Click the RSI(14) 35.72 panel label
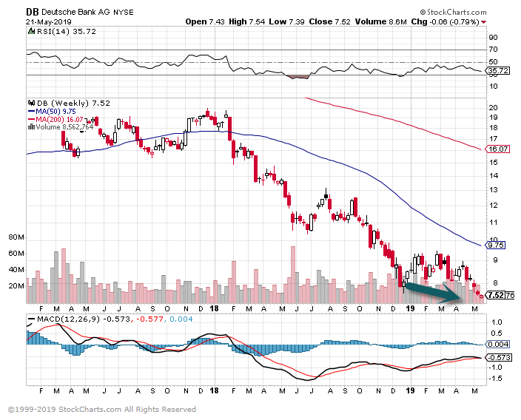The height and width of the screenshot is (420, 521). coord(66,32)
